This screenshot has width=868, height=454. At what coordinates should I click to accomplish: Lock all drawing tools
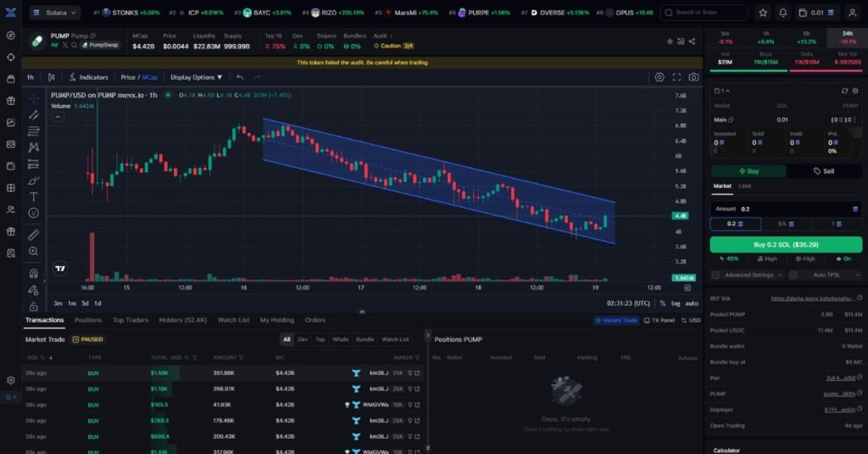(34, 306)
